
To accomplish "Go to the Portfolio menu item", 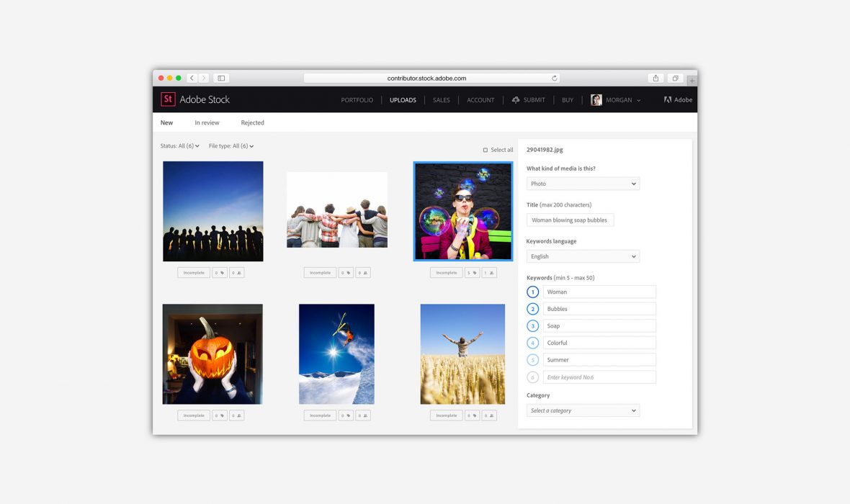I will pyautogui.click(x=357, y=100).
